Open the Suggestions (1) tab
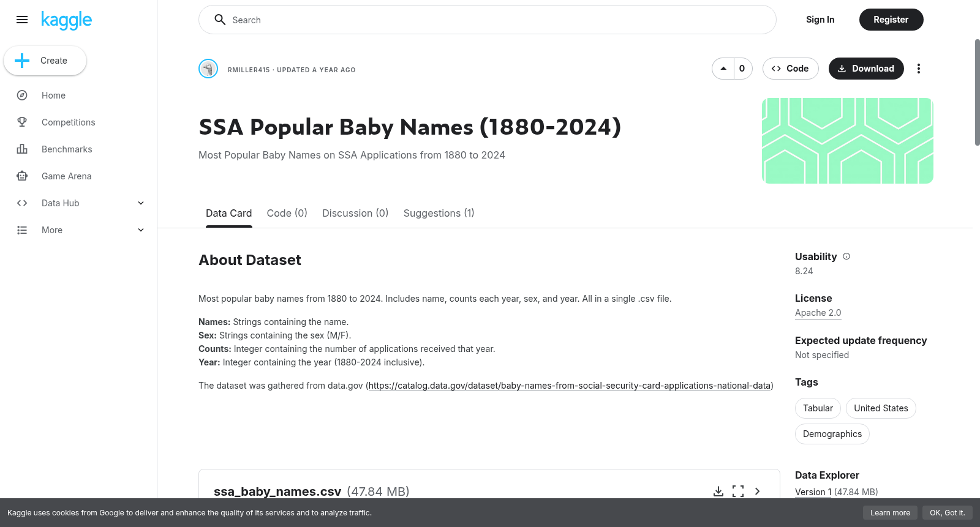The image size is (980, 527). coord(439,213)
